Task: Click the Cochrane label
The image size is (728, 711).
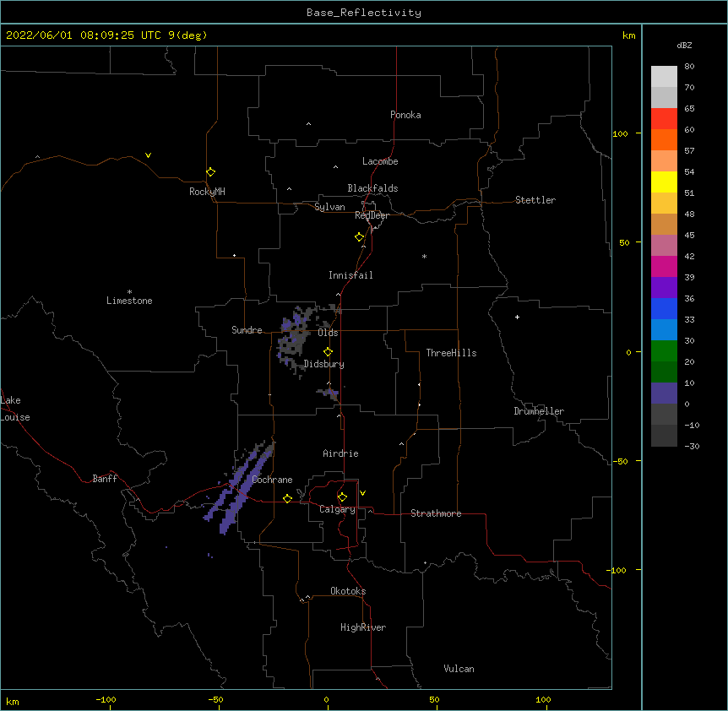Action: click(x=272, y=480)
